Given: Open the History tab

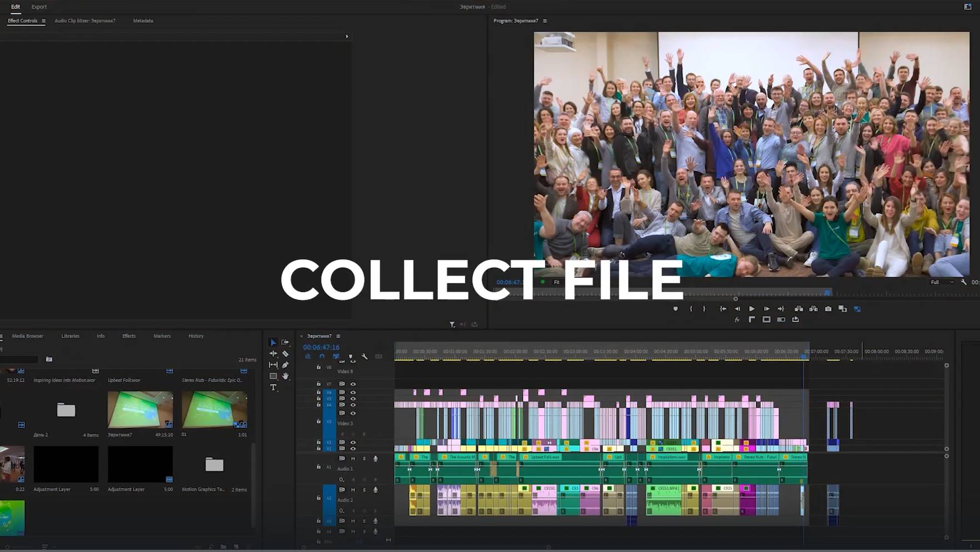Looking at the screenshot, I should coord(196,336).
